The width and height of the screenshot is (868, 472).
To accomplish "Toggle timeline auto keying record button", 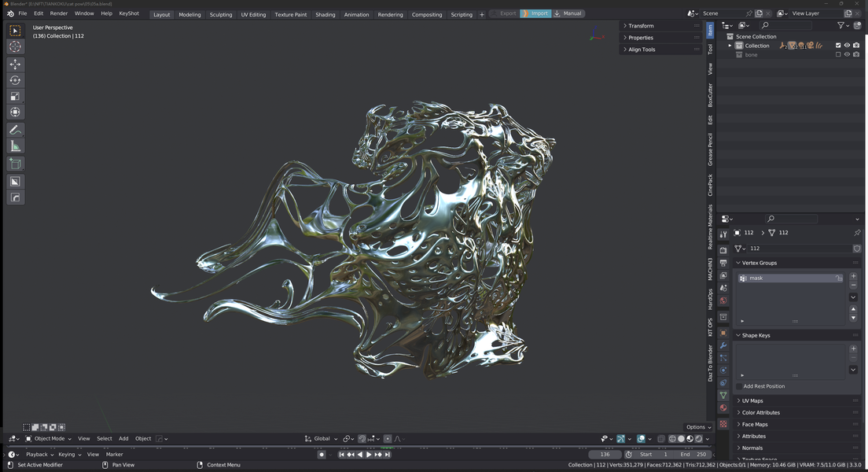I will [x=321, y=454].
